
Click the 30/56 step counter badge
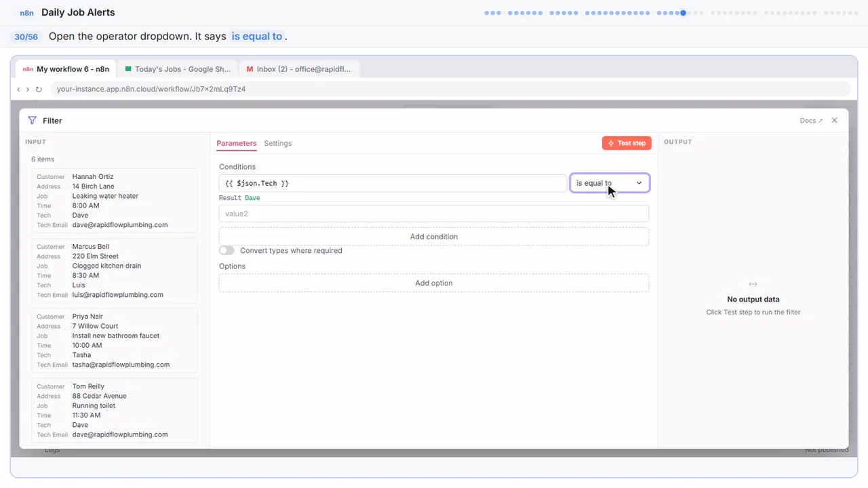click(26, 37)
